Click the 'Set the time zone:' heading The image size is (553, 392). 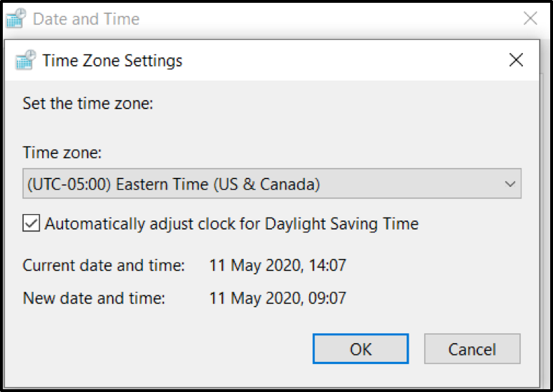click(x=88, y=104)
